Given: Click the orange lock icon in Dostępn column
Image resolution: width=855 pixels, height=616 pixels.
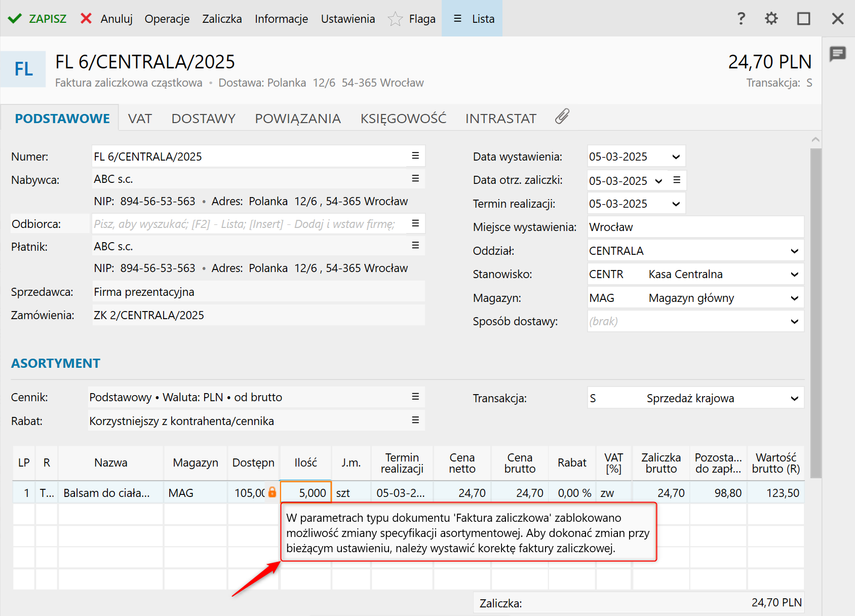Looking at the screenshot, I should (x=272, y=492).
